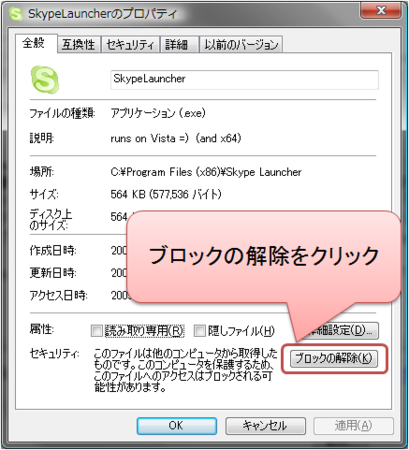This screenshot has height=450, width=409.
Task: Toggle the 隠しファイル(H) checkbox
Action: [200, 331]
